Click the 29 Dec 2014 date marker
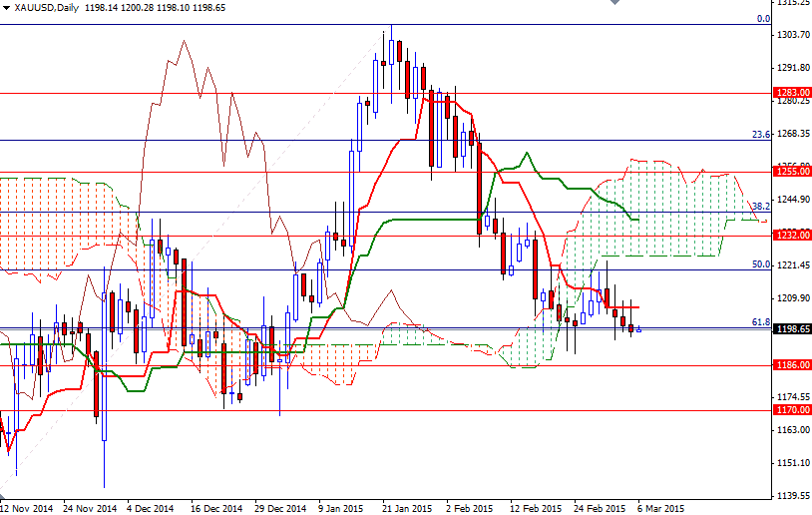The image size is (812, 515). 279,507
